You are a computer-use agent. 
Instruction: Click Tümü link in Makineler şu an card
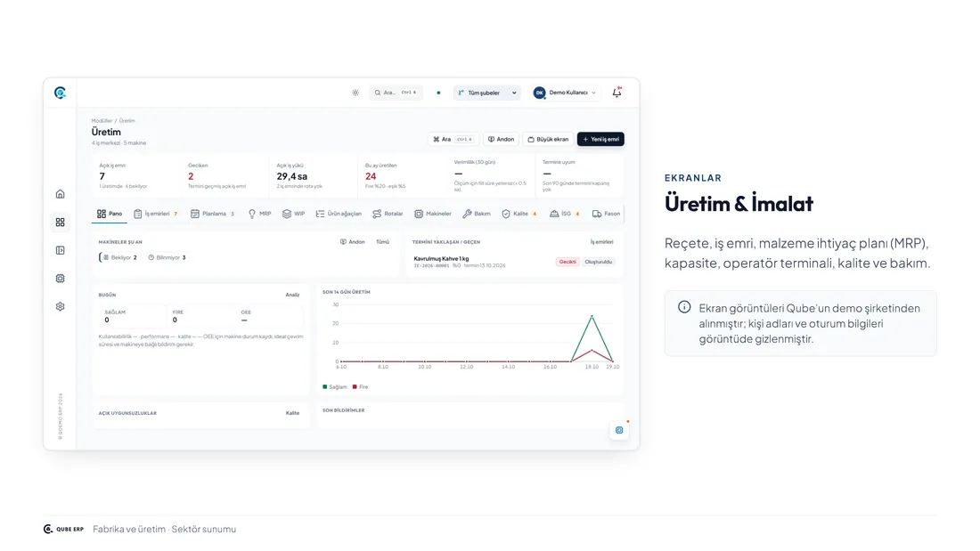pos(382,242)
